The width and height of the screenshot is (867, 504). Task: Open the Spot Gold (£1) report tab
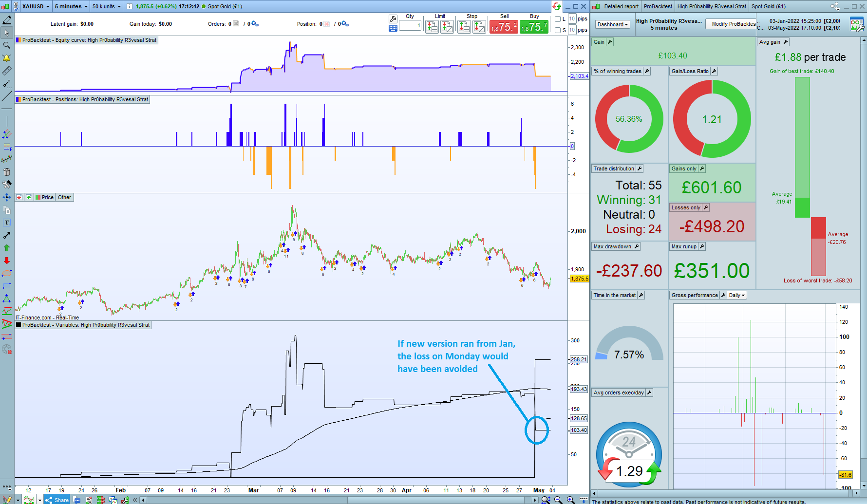769,6
